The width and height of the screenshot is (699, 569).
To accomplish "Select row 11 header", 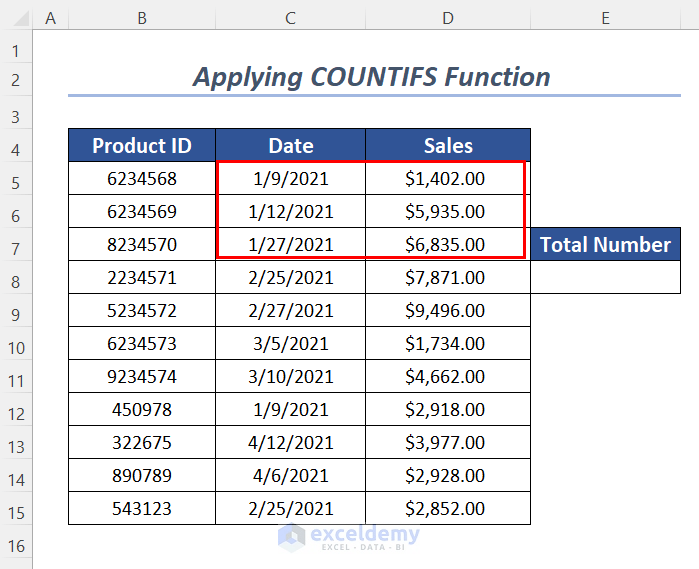I will click(16, 376).
